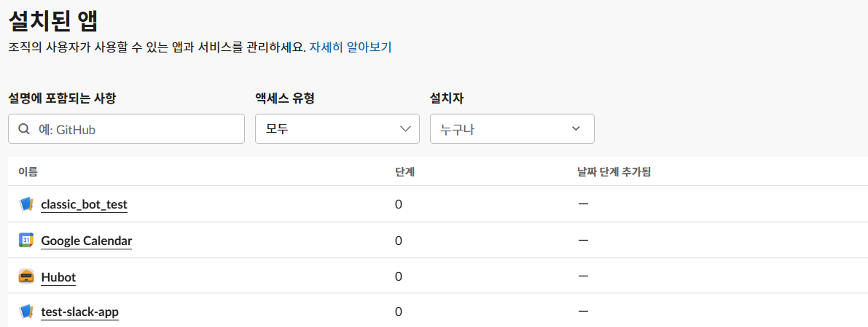The height and width of the screenshot is (327, 868).
Task: Click the step count for Hubot row
Action: [398, 277]
